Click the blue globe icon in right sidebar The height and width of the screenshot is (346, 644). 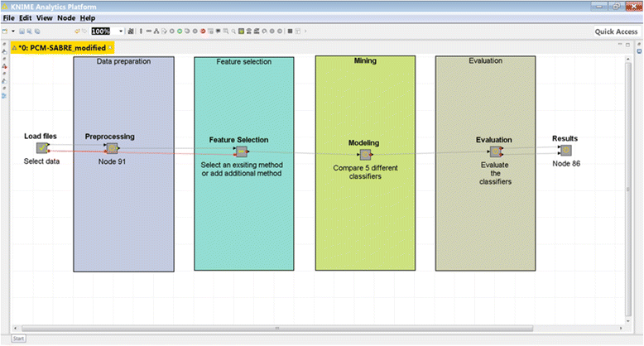pyautogui.click(x=639, y=51)
